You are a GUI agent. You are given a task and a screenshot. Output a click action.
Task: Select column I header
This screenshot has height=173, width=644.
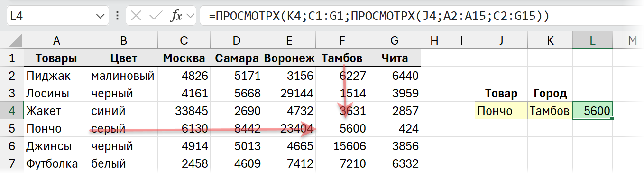461,41
